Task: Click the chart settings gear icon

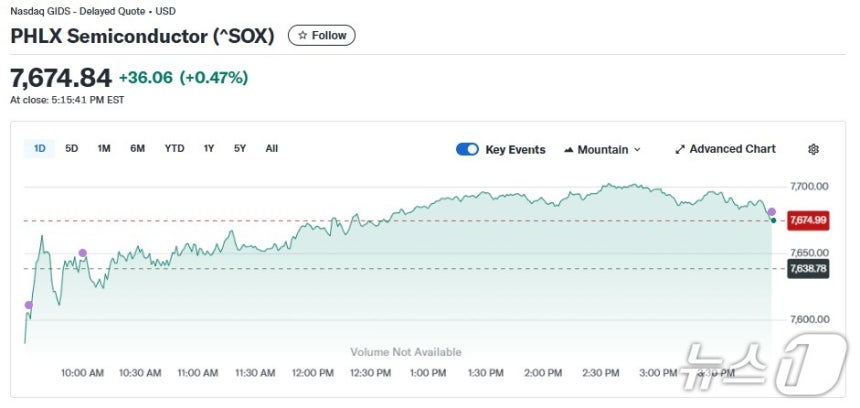Action: pyautogui.click(x=813, y=149)
